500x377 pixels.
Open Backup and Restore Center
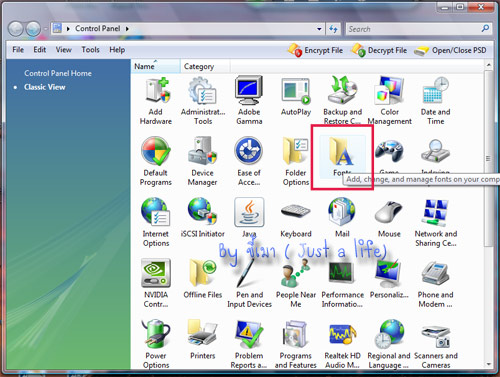tap(342, 101)
